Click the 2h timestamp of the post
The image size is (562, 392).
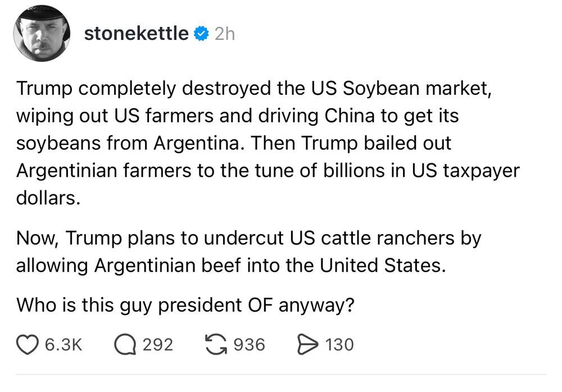point(225,34)
